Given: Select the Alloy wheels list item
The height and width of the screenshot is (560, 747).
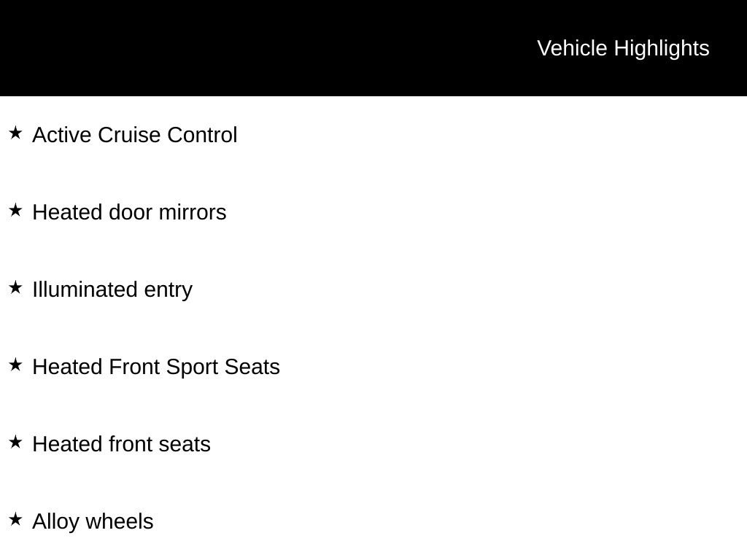Looking at the screenshot, I should pyautogui.click(x=93, y=522).
